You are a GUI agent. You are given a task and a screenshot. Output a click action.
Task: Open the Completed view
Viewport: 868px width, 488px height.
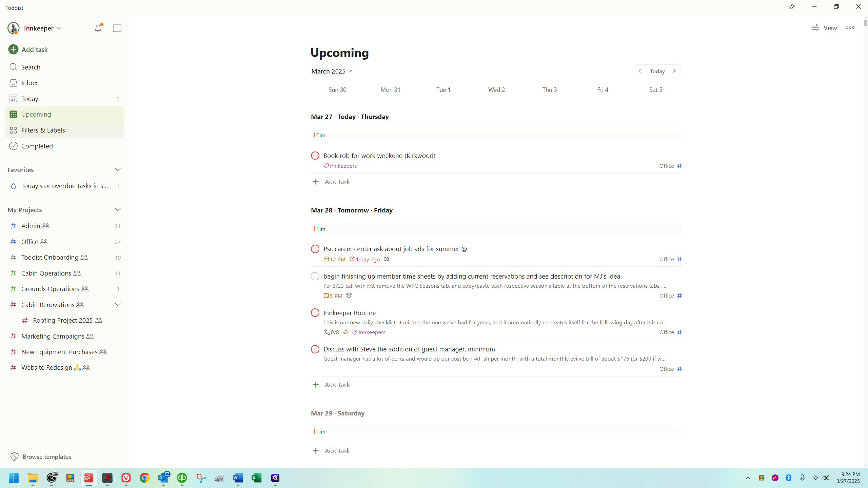tap(65, 146)
